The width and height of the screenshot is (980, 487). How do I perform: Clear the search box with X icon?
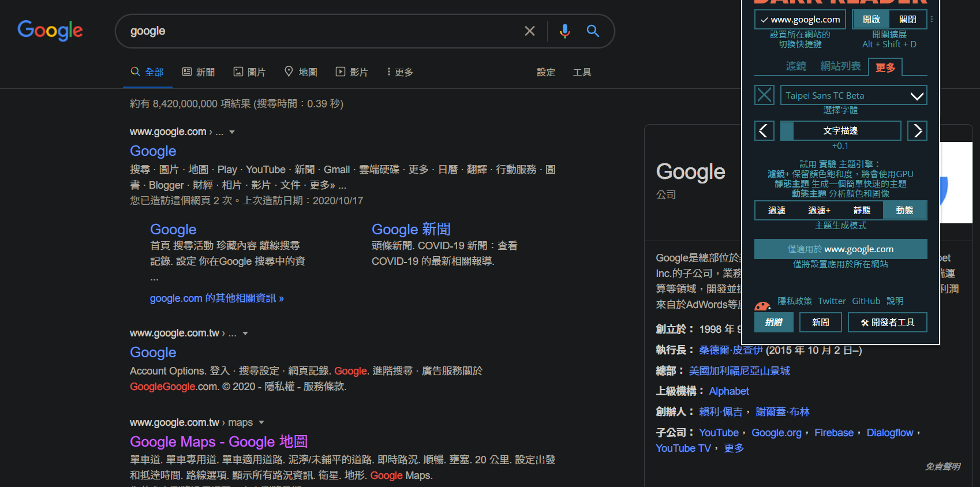click(x=529, y=31)
